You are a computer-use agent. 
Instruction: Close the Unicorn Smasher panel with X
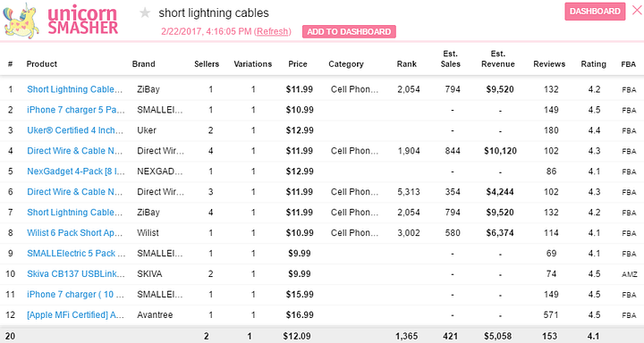tap(637, 10)
